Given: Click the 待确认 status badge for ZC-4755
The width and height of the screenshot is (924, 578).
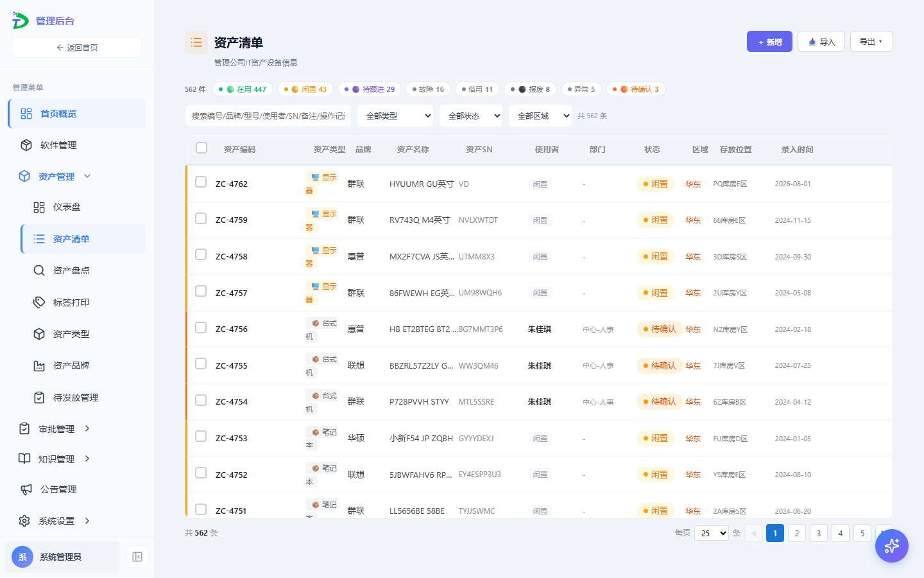Looking at the screenshot, I should point(660,365).
